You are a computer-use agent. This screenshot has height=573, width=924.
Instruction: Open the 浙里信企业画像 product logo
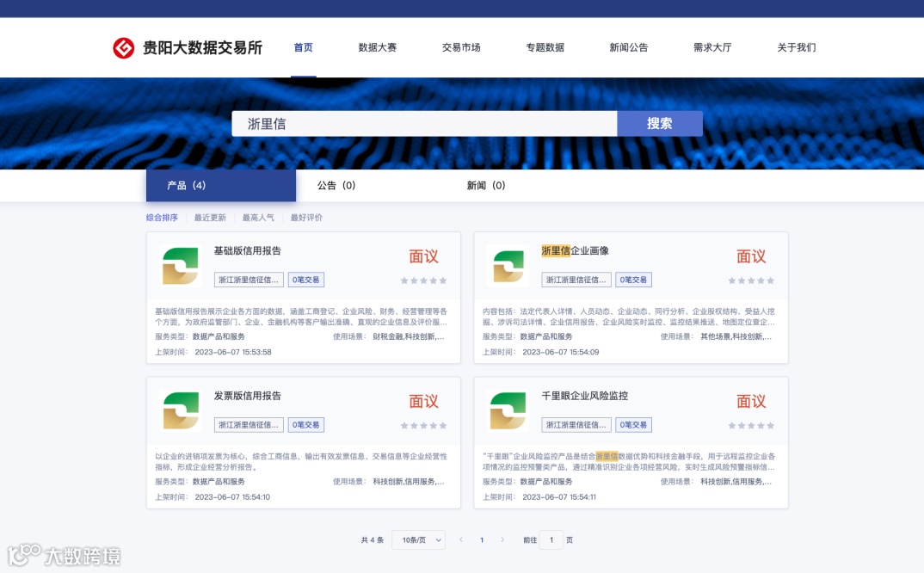(508, 266)
